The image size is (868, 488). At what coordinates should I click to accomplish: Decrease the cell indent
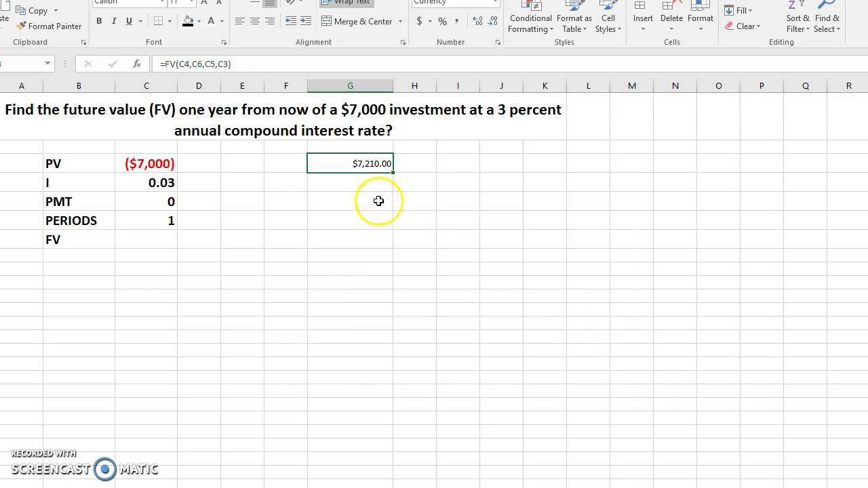point(290,21)
